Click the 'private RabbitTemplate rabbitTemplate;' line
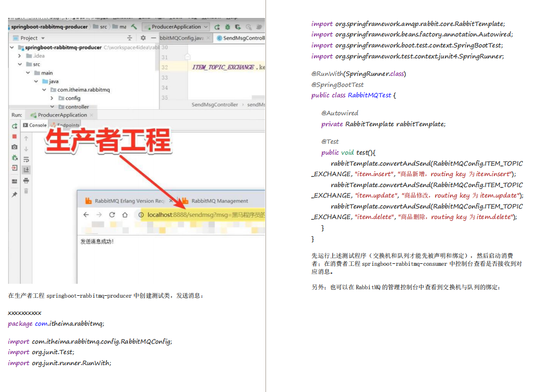 (383, 124)
